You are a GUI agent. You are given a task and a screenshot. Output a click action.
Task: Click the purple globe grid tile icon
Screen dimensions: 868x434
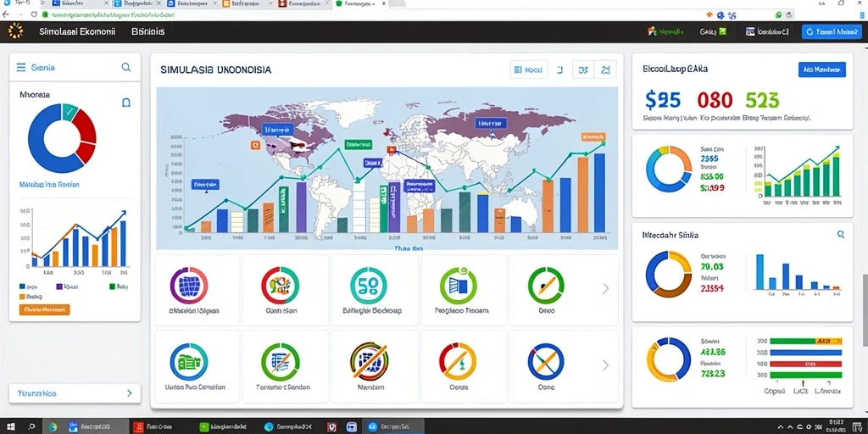tap(189, 285)
